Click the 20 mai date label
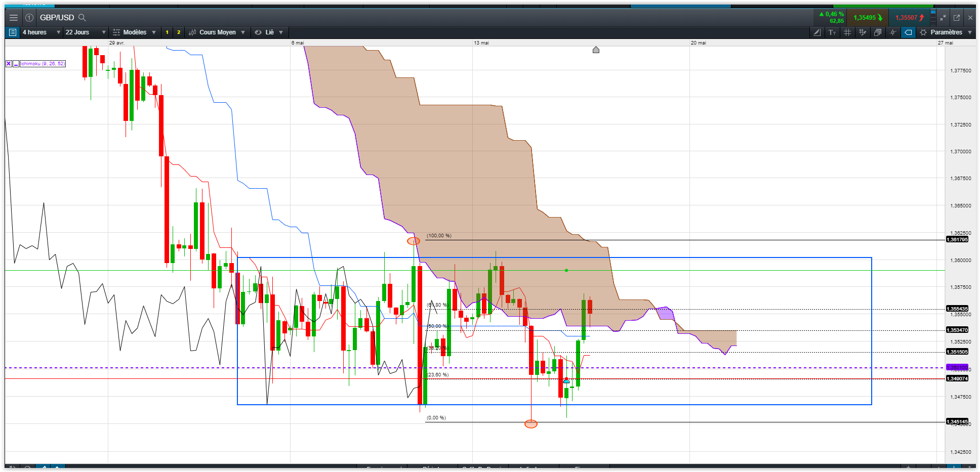 pyautogui.click(x=699, y=43)
